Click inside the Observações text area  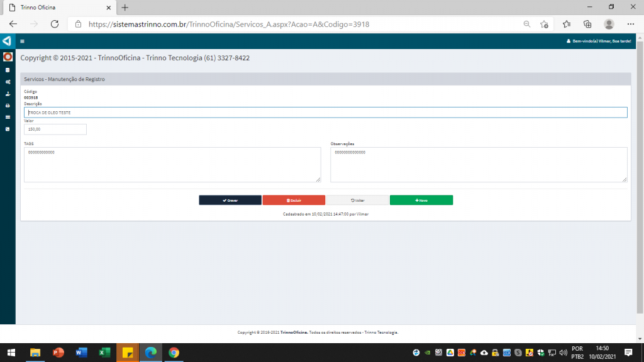click(x=478, y=165)
